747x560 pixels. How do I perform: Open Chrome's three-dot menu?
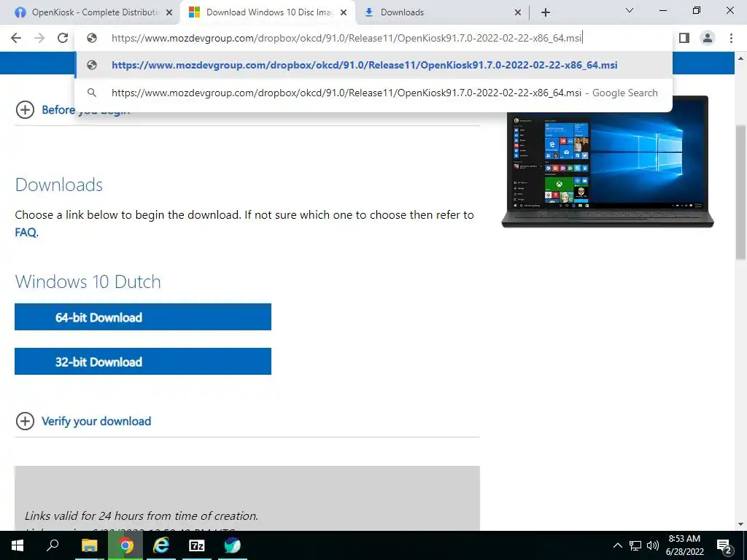click(731, 38)
